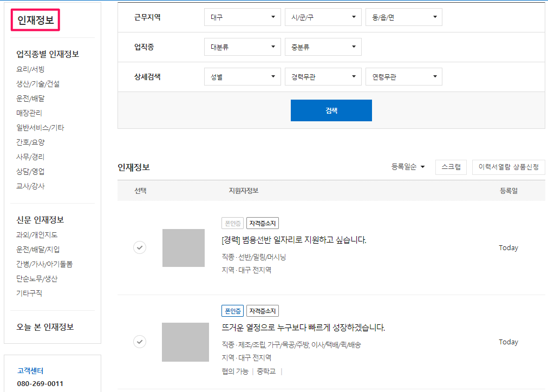The image size is (548, 392).
Task: Select 요리/서빙 category
Action: pos(30,69)
